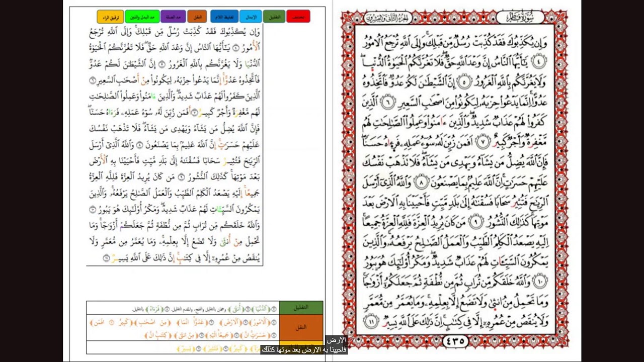Click (كِتَٰبٍ إِنَّ) in the النقل table row
The image size is (644, 362).
[x=158, y=336]
